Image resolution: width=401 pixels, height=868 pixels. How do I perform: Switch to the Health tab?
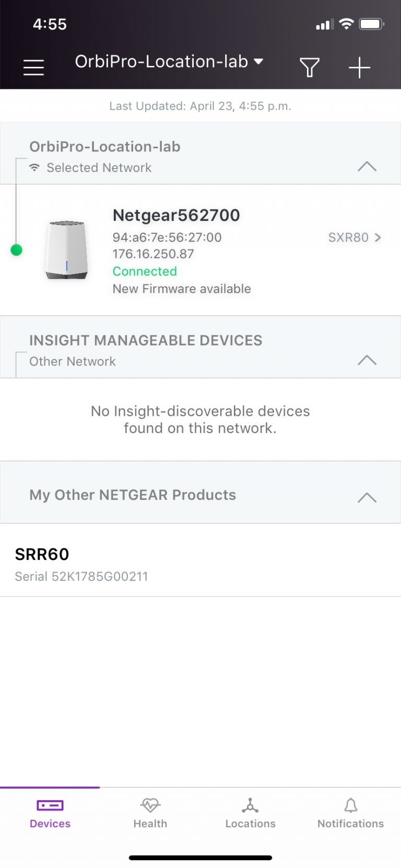[x=150, y=814]
